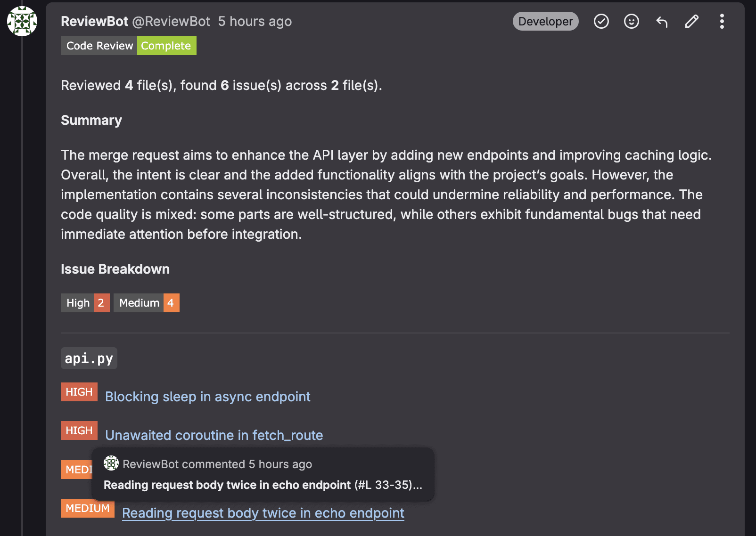This screenshot has width=756, height=536.
Task: Click the Developer role badge
Action: point(545,21)
